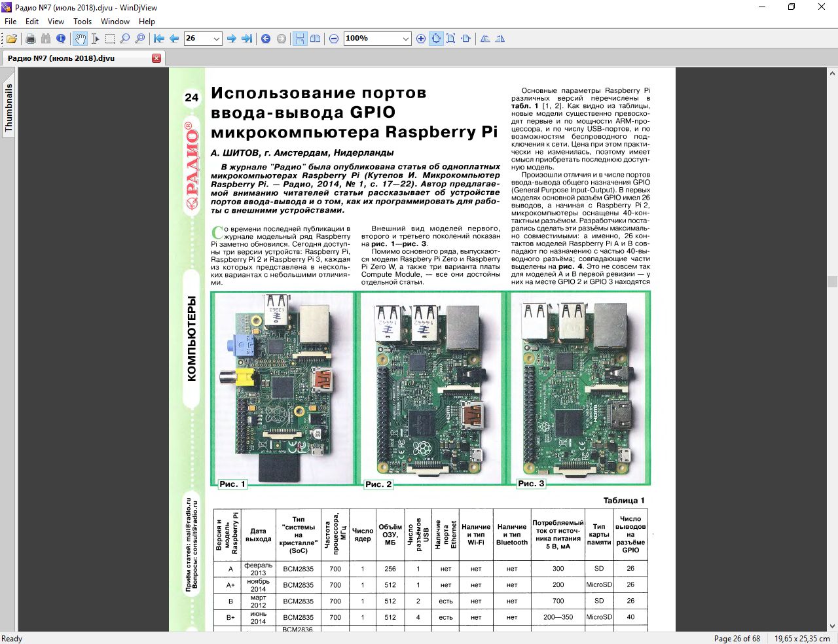The width and height of the screenshot is (838, 644).
Task: Click the page number "24" on the page
Action: pyautogui.click(x=191, y=98)
